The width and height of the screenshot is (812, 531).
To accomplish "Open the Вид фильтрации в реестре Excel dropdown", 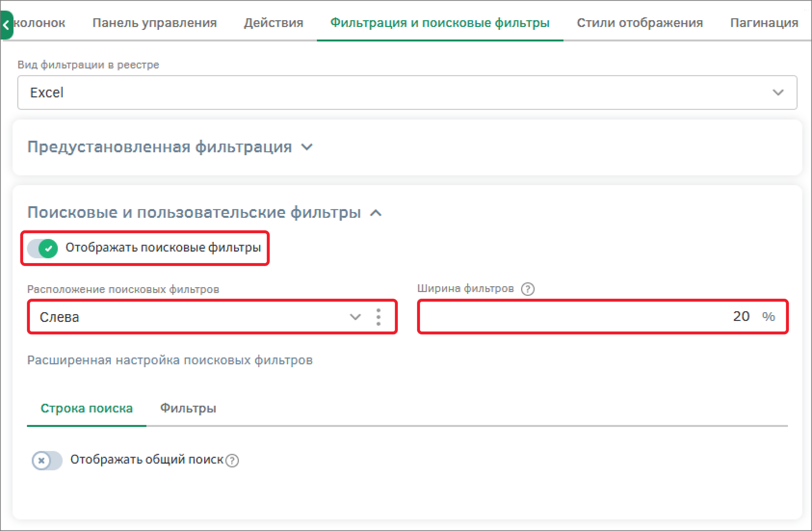I will 407,93.
